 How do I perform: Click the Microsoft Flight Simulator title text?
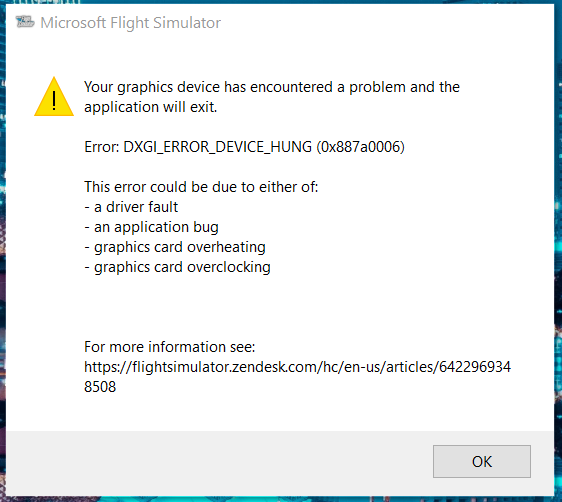point(130,23)
